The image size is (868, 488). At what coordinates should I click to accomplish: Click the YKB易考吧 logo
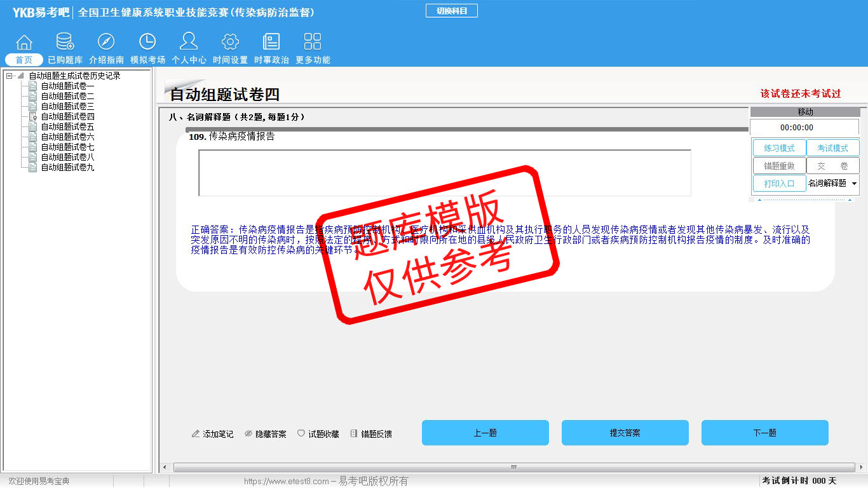click(x=40, y=12)
